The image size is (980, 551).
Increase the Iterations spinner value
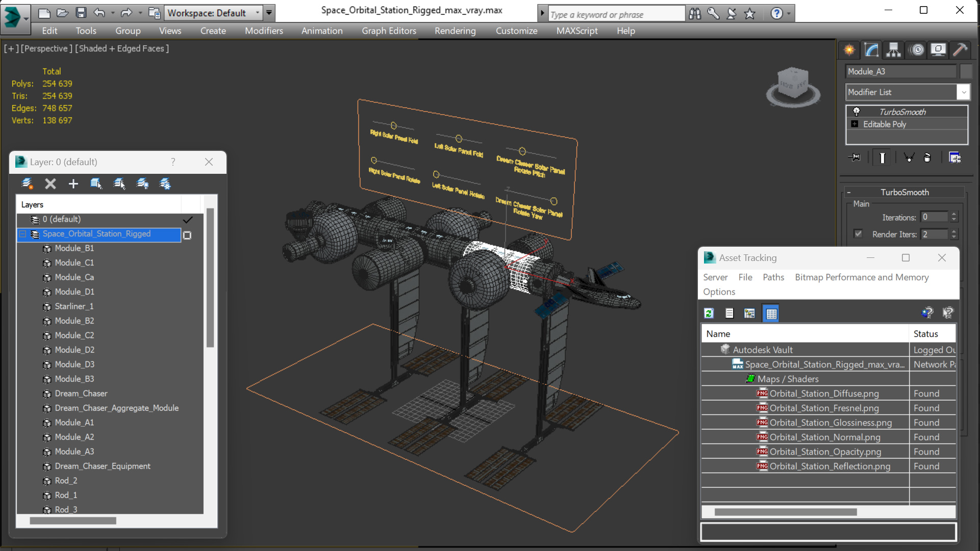click(x=954, y=215)
